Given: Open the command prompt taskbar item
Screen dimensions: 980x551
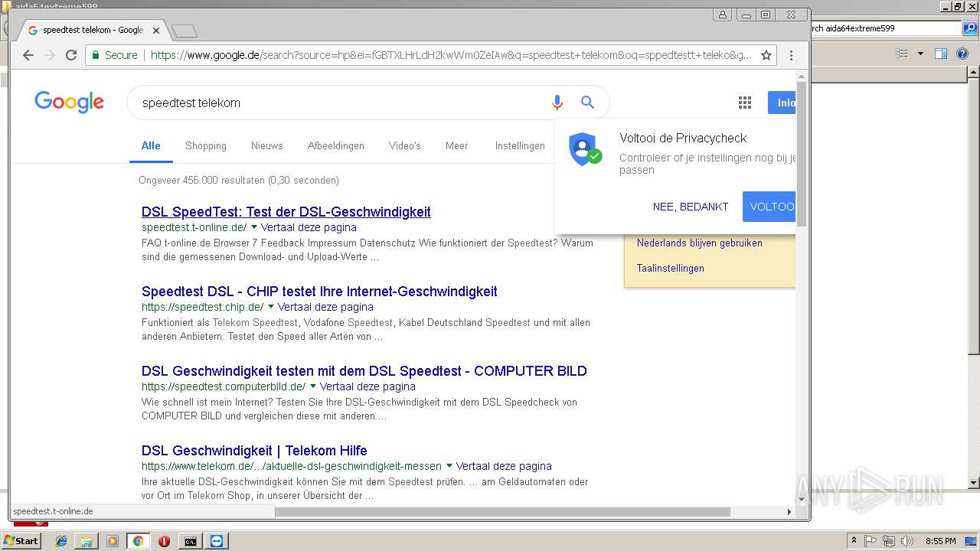Looking at the screenshot, I should [190, 541].
